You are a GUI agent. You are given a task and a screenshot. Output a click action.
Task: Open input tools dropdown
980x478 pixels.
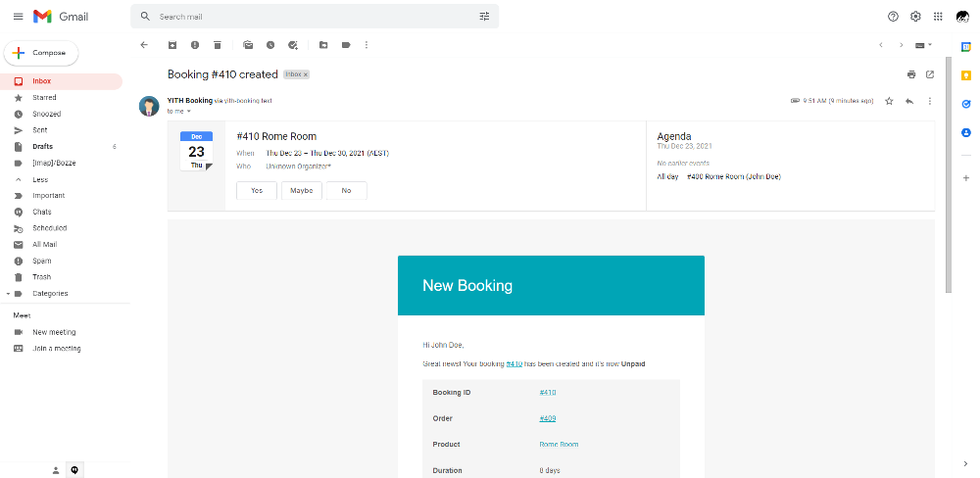924,45
